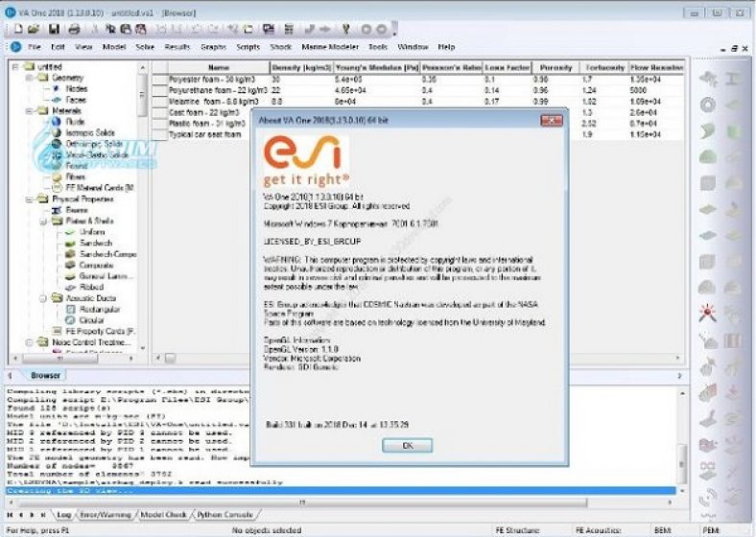This screenshot has width=756, height=537.
Task: Click the Ribbed plate icon
Action: 70,287
